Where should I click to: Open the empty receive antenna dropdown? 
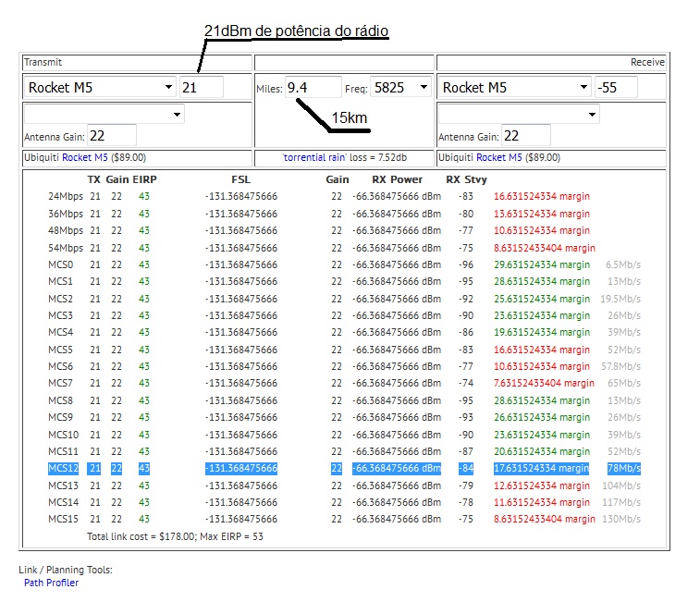[519, 115]
